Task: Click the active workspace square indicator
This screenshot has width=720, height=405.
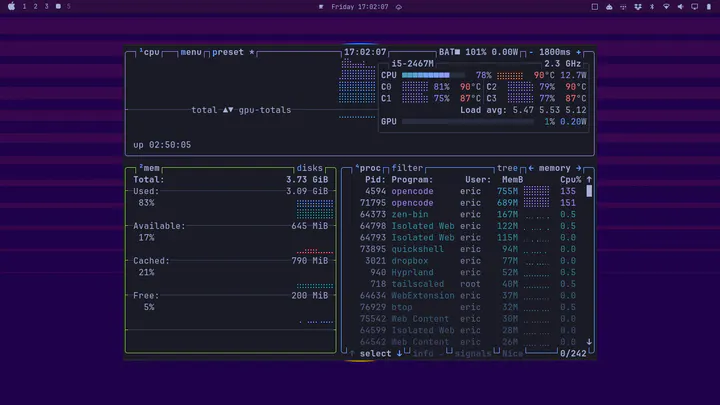Action: pyautogui.click(x=58, y=6)
